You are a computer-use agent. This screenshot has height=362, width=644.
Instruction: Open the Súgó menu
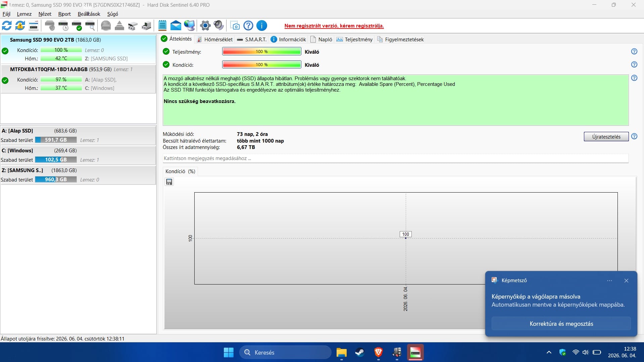point(113,14)
